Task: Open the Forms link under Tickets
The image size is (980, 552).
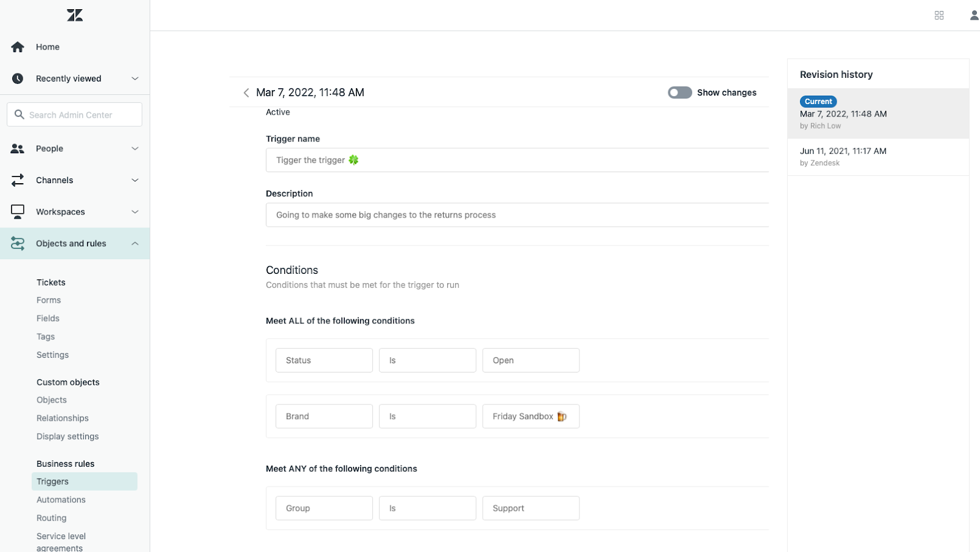Action: 48,300
